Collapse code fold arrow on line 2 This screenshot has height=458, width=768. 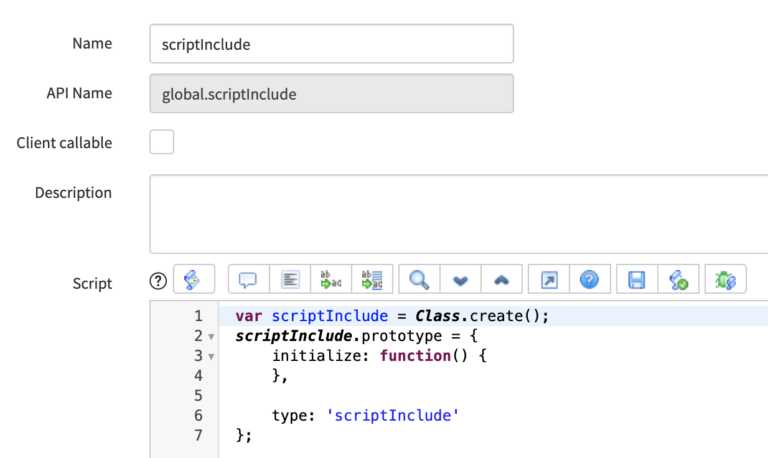pos(211,336)
